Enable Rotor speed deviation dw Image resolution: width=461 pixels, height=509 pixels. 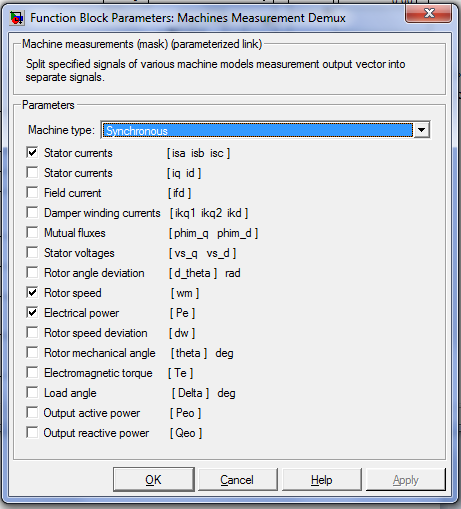pyautogui.click(x=32, y=333)
